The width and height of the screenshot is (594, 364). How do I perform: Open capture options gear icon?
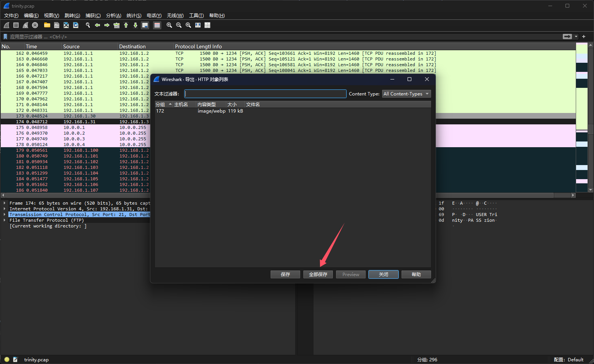tap(35, 25)
